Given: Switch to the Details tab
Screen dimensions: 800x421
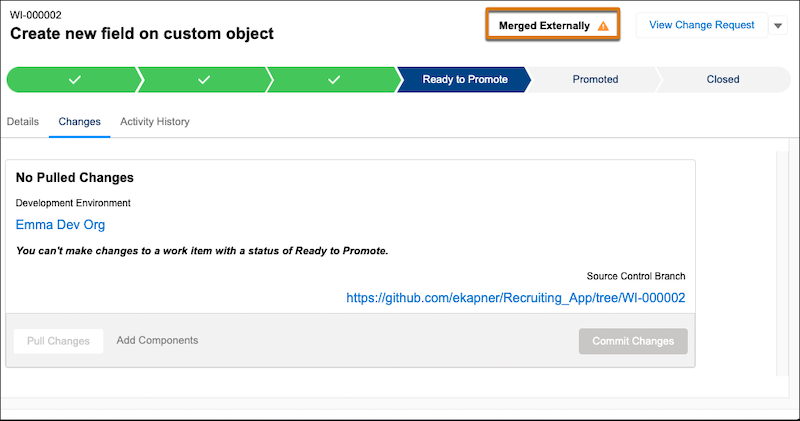Looking at the screenshot, I should click(x=23, y=121).
